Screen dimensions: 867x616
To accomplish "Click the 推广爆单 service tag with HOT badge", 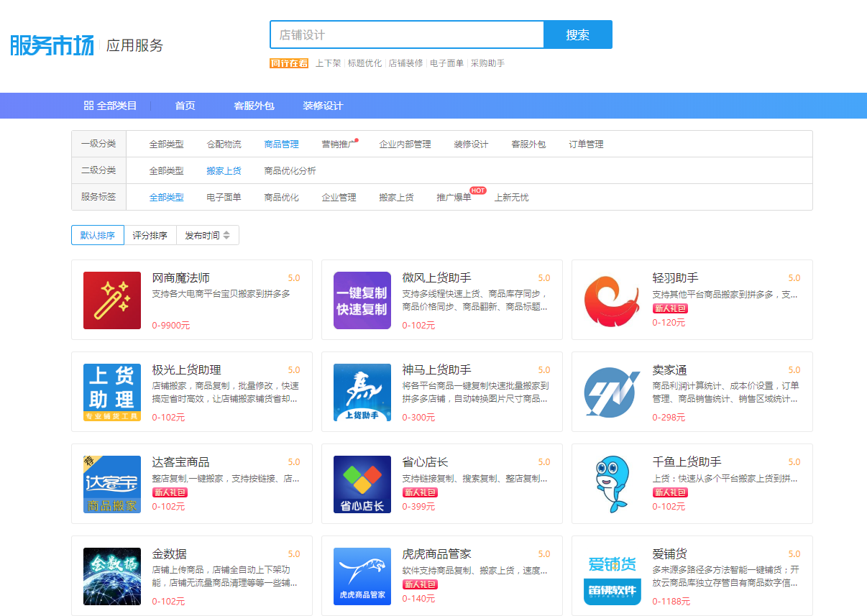I will coord(454,198).
